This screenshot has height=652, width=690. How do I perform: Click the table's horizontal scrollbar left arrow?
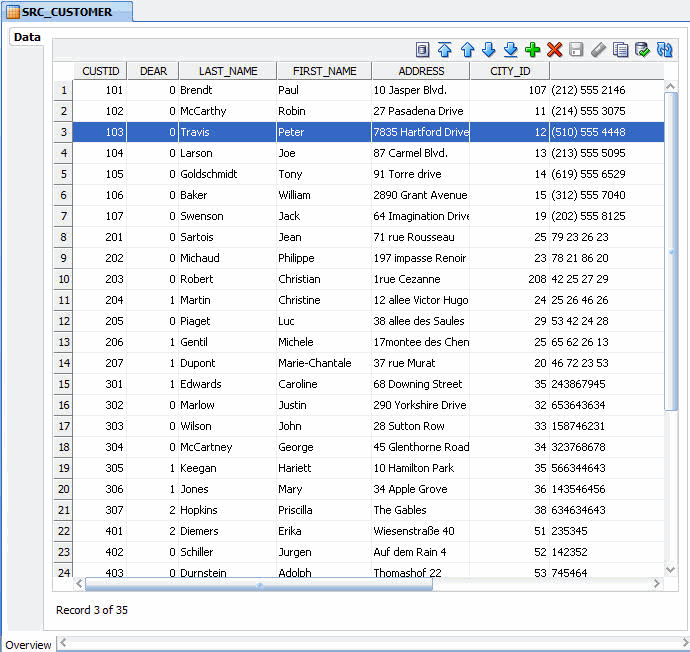(x=79, y=584)
